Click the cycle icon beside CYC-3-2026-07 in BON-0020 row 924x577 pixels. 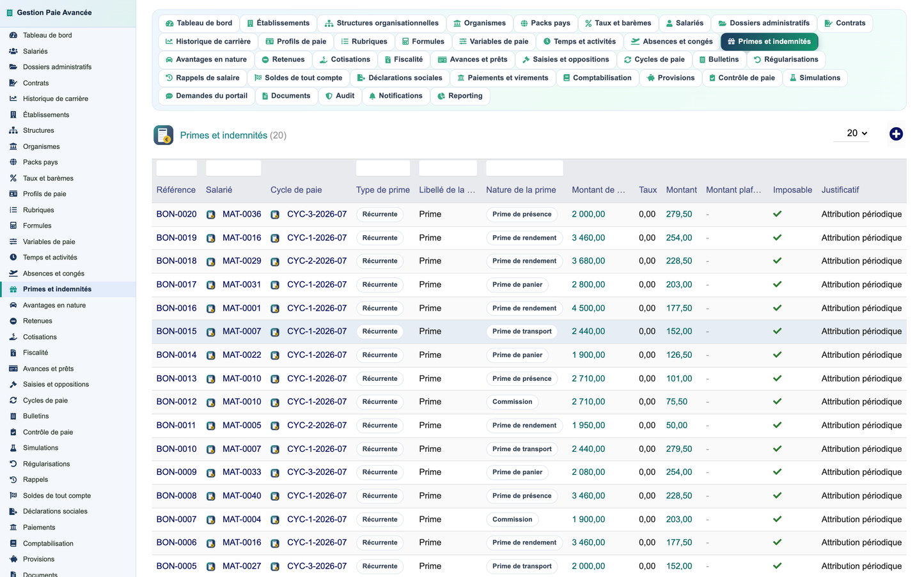(x=275, y=215)
